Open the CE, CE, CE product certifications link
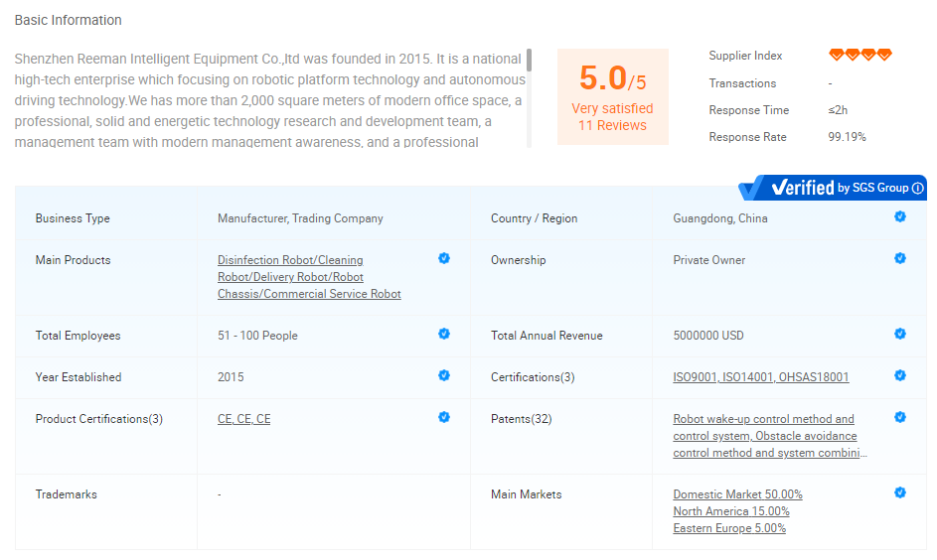937x560 pixels. pyautogui.click(x=243, y=419)
